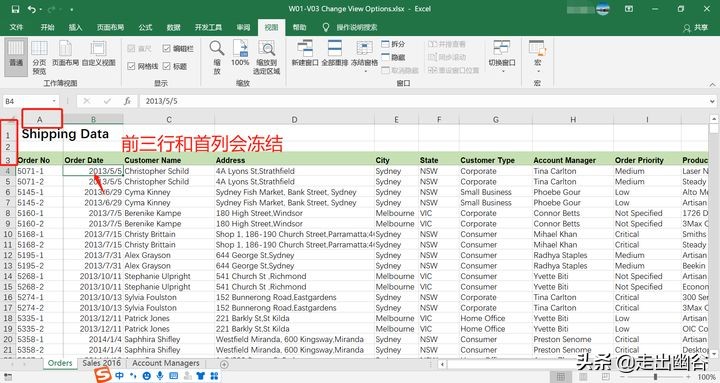Screen dimensions: 720x383
Task: Click 缩放到选定区域 zoom to selection
Action: tap(266, 57)
